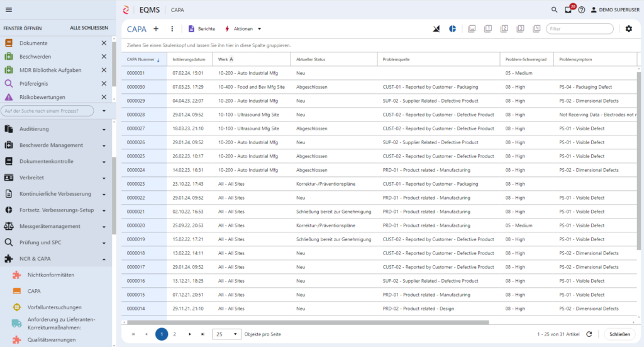Viewport: 644px width, 347px height.
Task: Add a new CAPA with plus icon
Action: (x=156, y=29)
